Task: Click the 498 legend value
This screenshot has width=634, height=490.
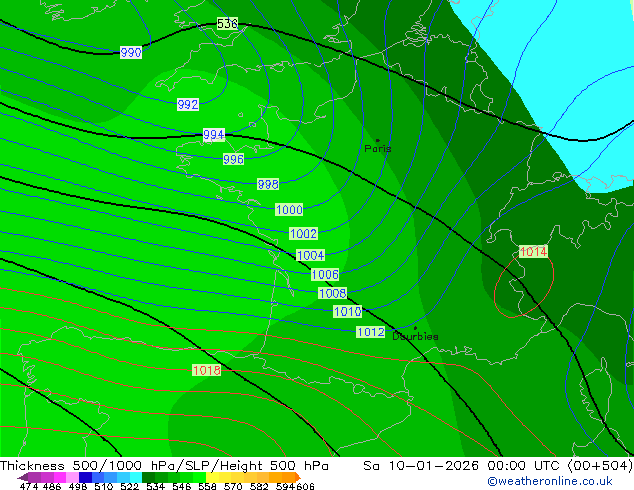Action: click(78, 486)
